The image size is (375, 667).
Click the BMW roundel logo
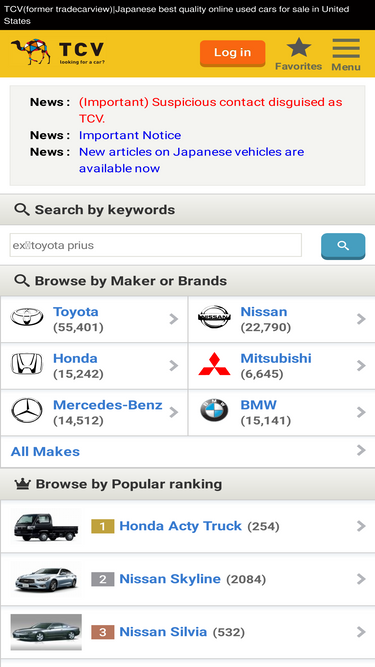[x=214, y=410]
